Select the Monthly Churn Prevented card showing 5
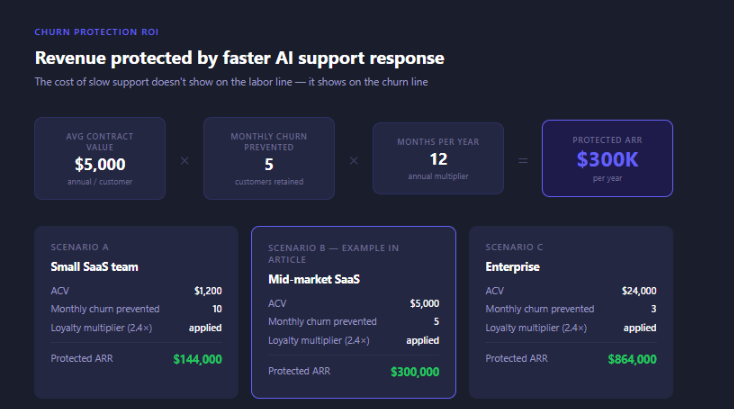The height and width of the screenshot is (409, 734). coord(268,158)
